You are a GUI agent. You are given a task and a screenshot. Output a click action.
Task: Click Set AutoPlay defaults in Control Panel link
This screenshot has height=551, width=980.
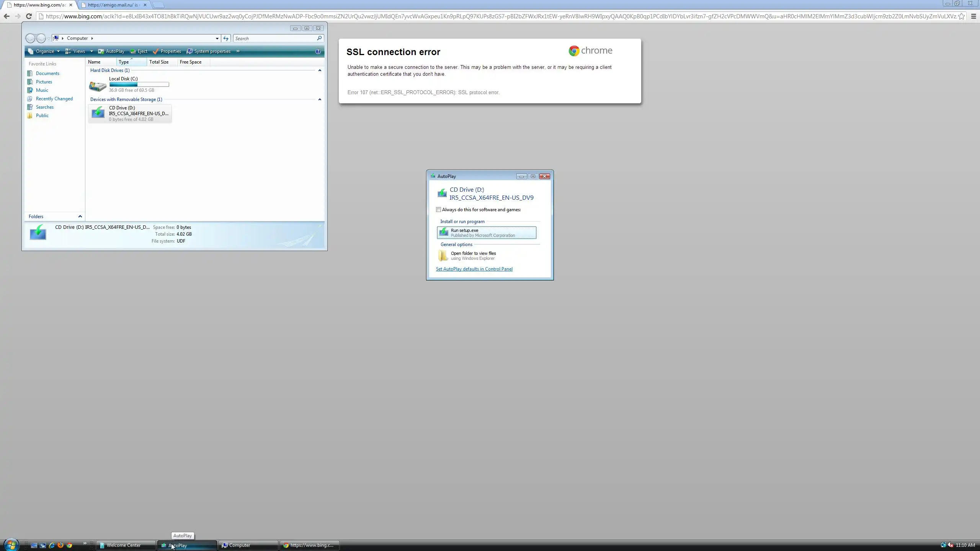coord(474,269)
